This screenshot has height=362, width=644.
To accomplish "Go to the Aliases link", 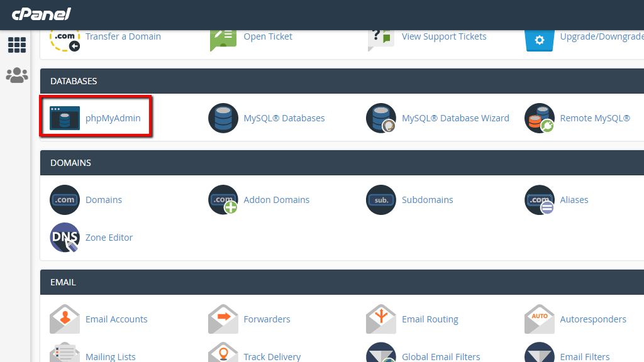I will point(574,200).
